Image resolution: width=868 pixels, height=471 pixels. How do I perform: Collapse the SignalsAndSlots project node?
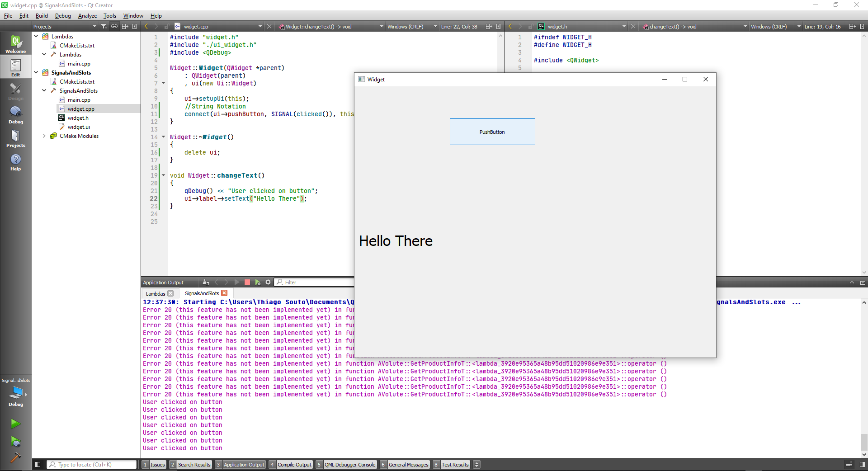pyautogui.click(x=36, y=72)
